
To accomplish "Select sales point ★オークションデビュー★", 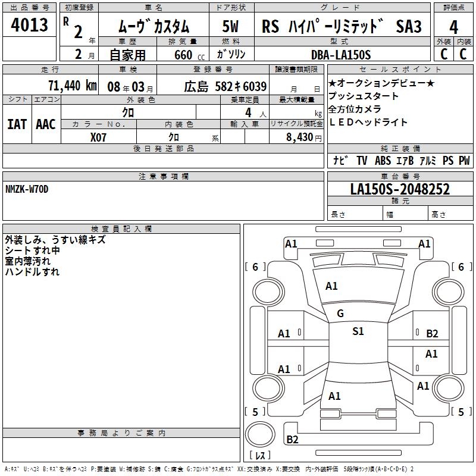I will tap(381, 83).
